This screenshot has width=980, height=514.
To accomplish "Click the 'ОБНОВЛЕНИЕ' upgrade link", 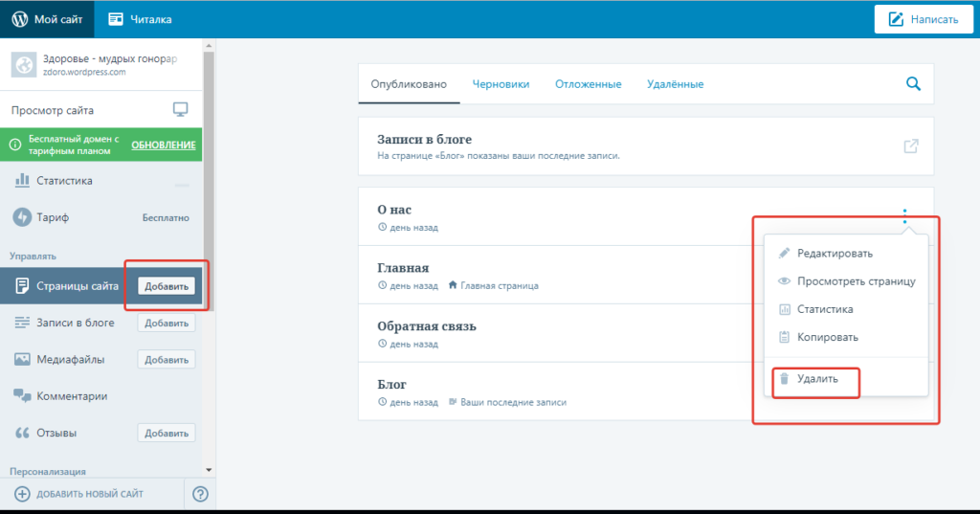I will coord(163,145).
